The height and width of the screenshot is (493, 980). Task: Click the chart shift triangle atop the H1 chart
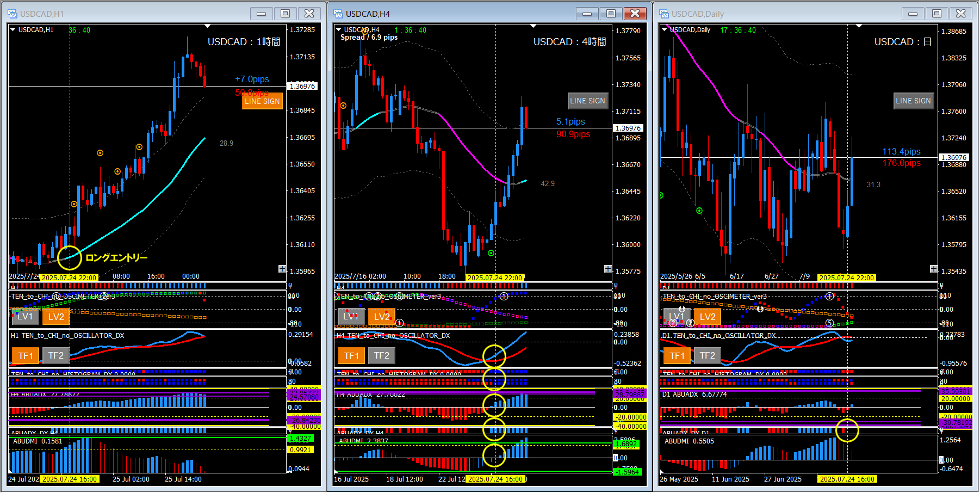tap(207, 26)
